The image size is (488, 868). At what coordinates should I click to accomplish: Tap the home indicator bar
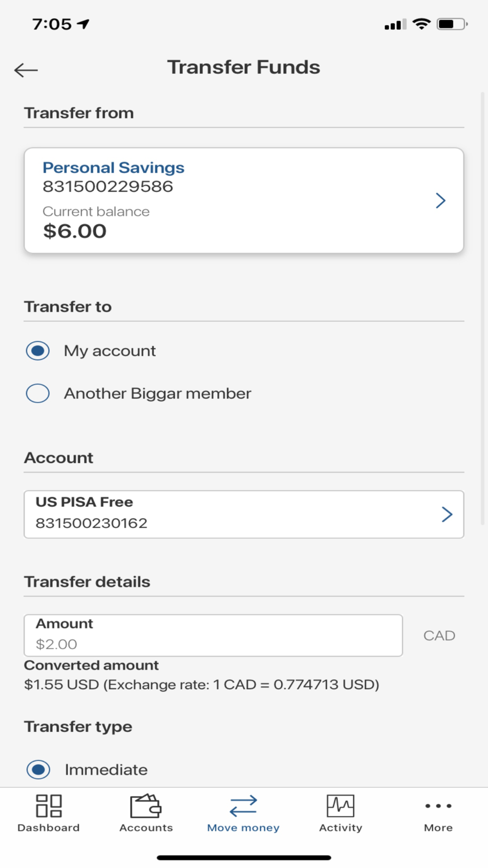pyautogui.click(x=244, y=858)
